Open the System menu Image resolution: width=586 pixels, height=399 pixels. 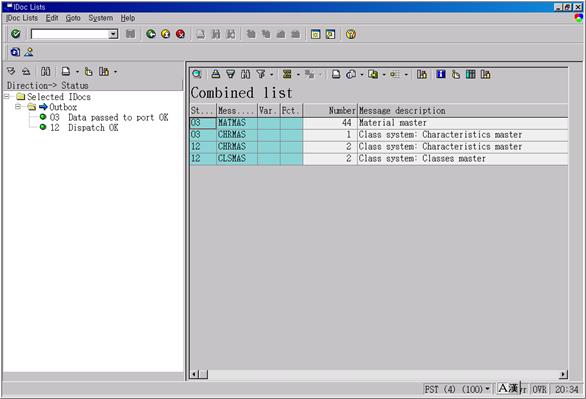coord(101,18)
